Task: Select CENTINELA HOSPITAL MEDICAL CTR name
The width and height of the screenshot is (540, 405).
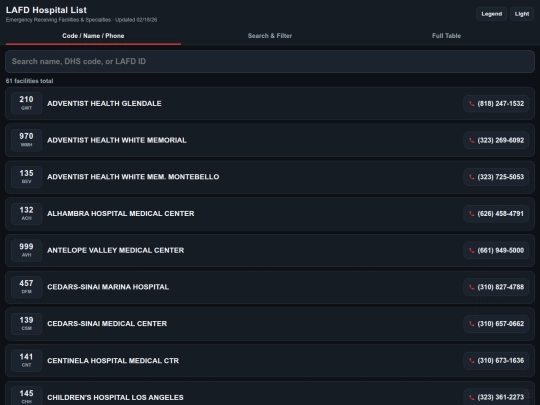Action: click(113, 361)
